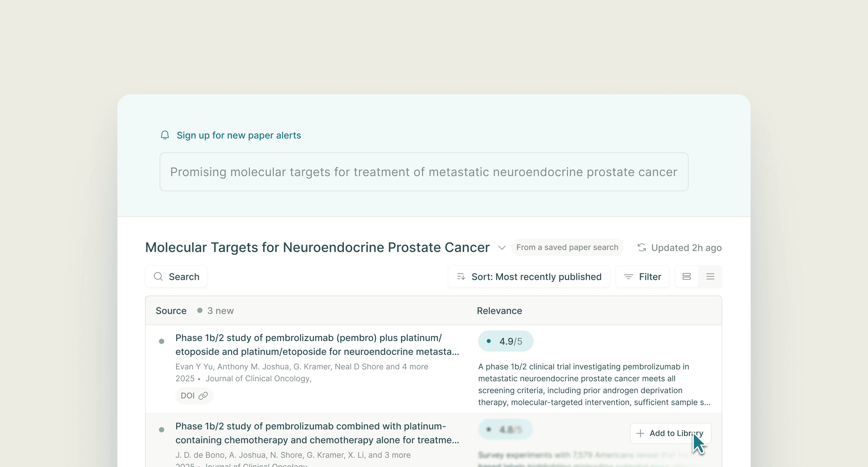
Task: Click the bell alert icon
Action: pos(165,135)
